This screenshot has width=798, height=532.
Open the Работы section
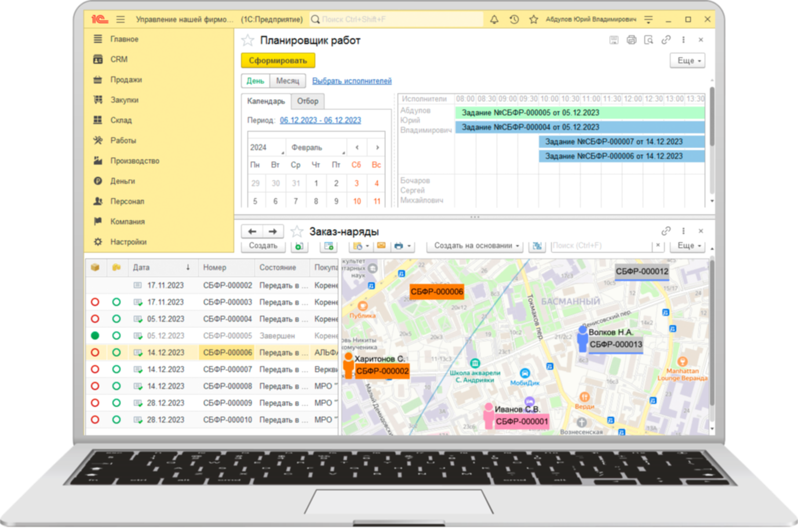pos(123,140)
